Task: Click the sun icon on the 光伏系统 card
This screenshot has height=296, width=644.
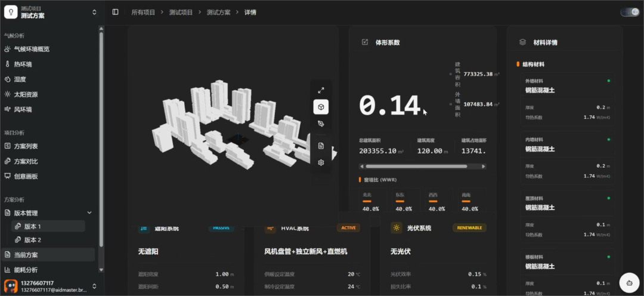Action: click(x=397, y=228)
